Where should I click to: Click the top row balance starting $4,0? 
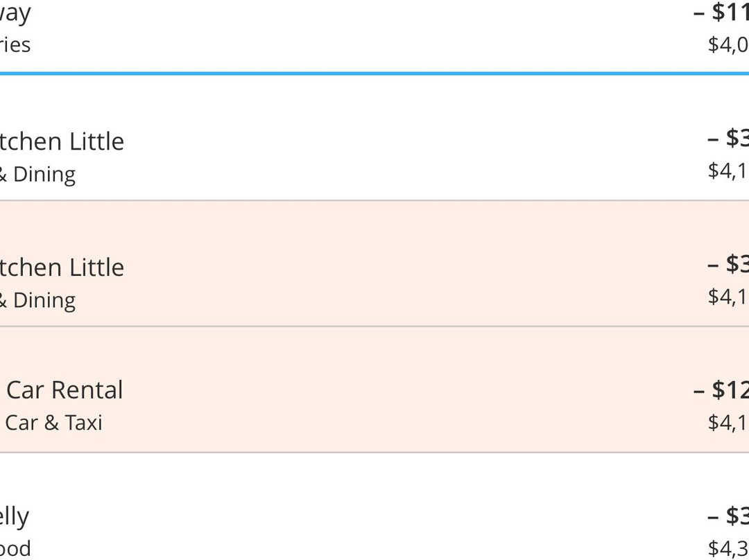pyautogui.click(x=728, y=45)
